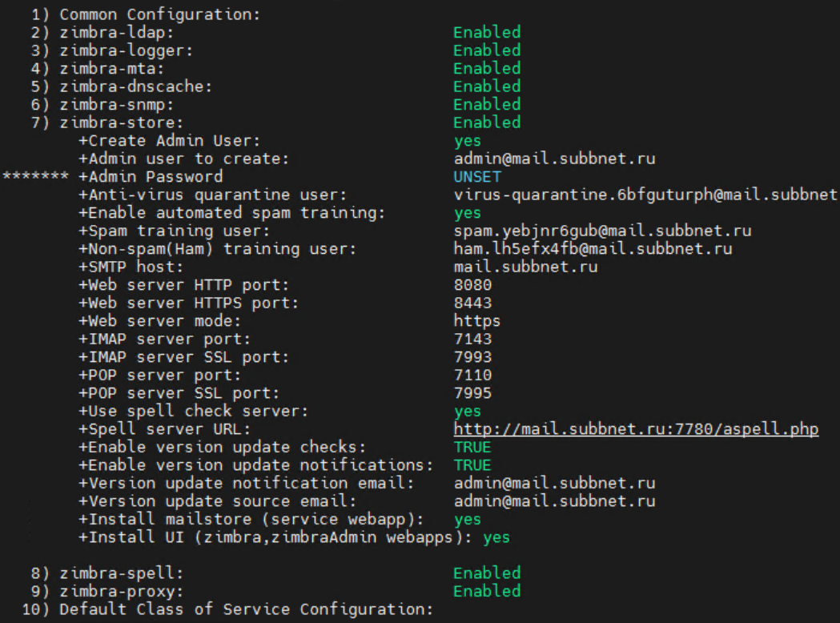Click the yes value for Create Admin User

coord(467,141)
